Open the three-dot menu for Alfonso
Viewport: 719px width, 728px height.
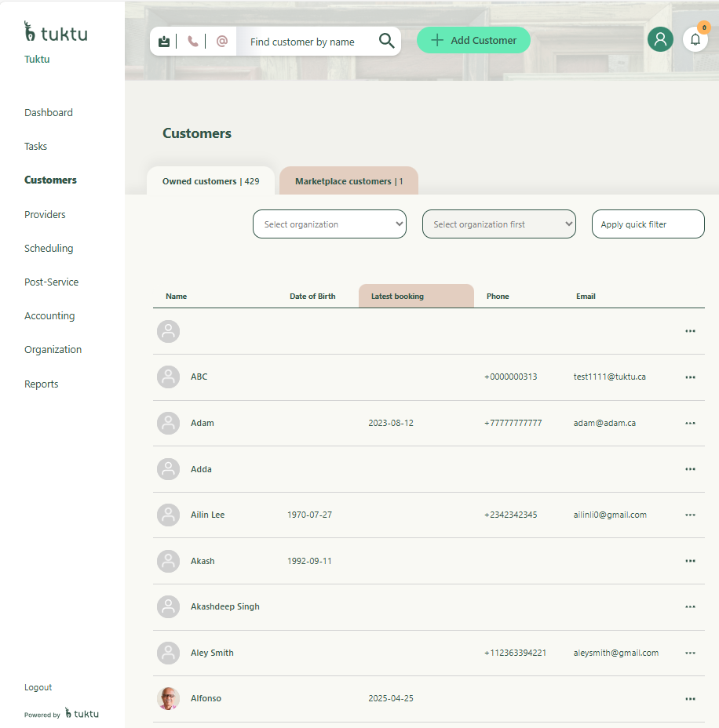[x=690, y=699]
